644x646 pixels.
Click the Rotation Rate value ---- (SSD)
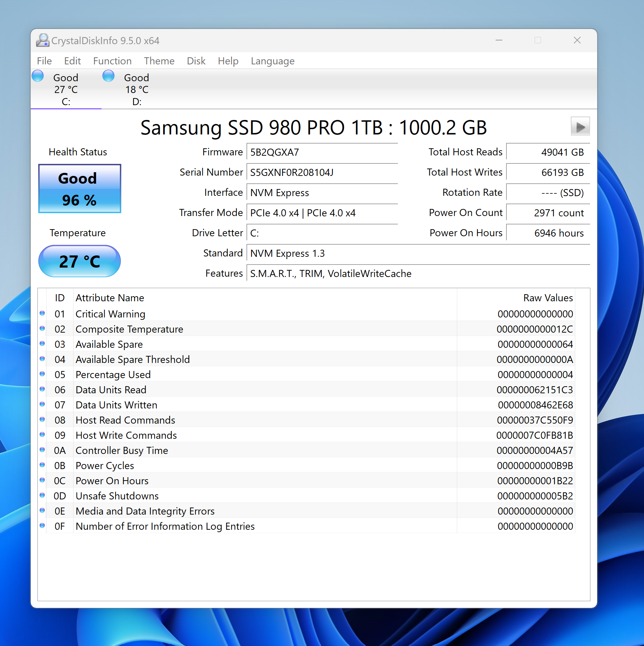pyautogui.click(x=548, y=192)
